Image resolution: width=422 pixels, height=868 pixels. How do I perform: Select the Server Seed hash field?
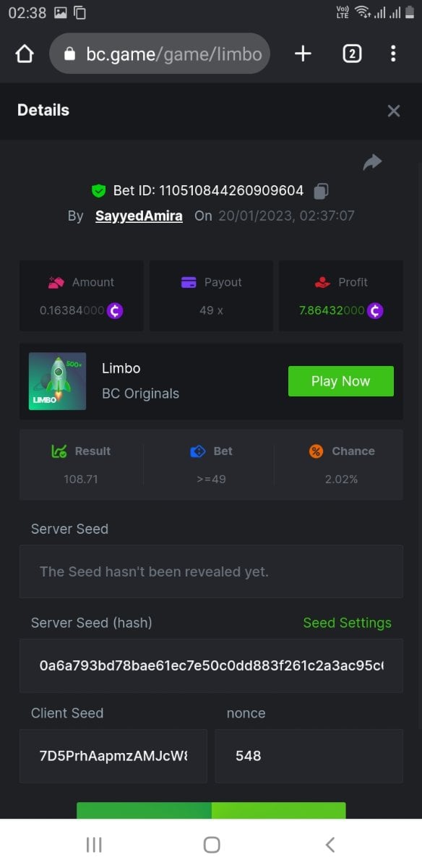[x=211, y=665]
